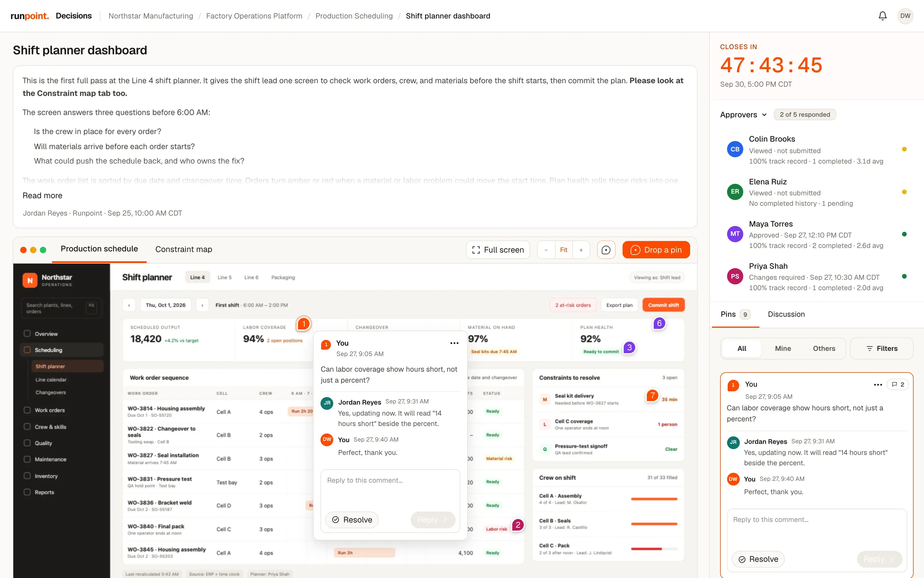Open the notifications bell

pyautogui.click(x=882, y=16)
